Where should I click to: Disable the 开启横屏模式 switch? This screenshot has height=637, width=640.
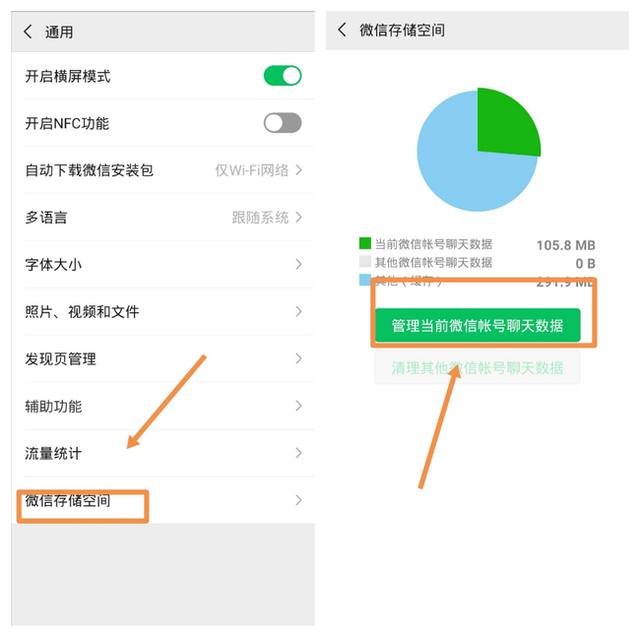[x=282, y=76]
